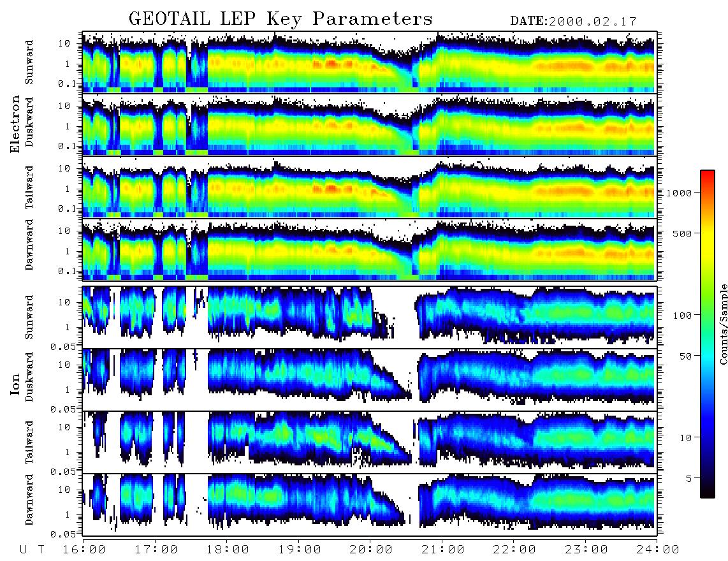Select the Ion Tailward spectrogram panel
Viewport: 728px width, 561px height.
coord(370,442)
